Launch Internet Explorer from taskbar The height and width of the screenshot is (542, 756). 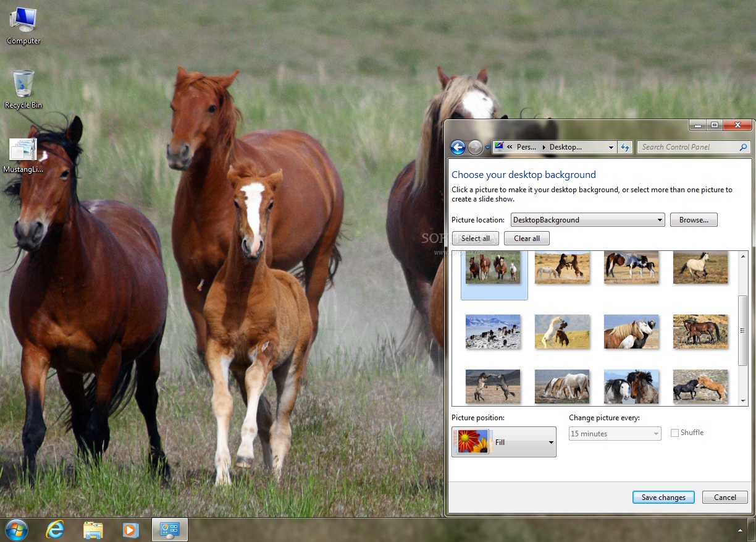(55, 530)
